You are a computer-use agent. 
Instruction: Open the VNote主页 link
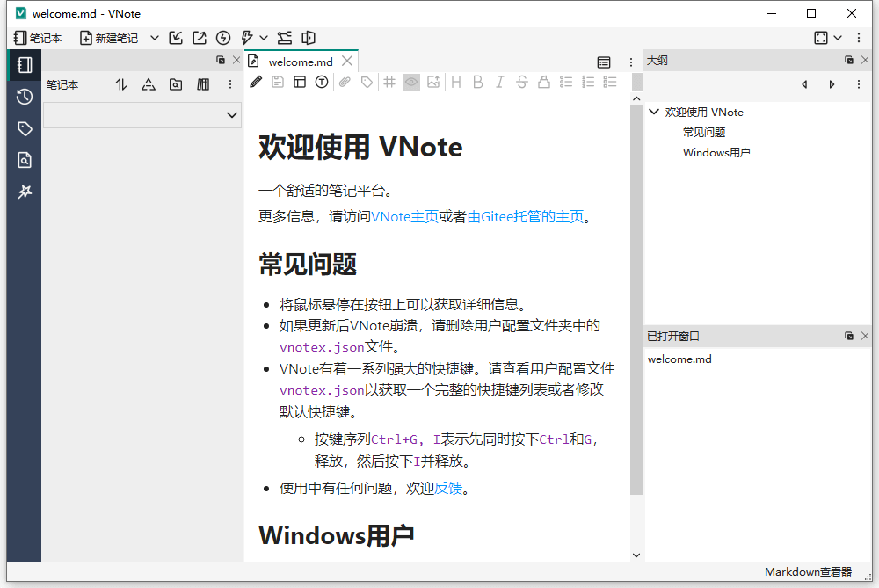(x=404, y=216)
